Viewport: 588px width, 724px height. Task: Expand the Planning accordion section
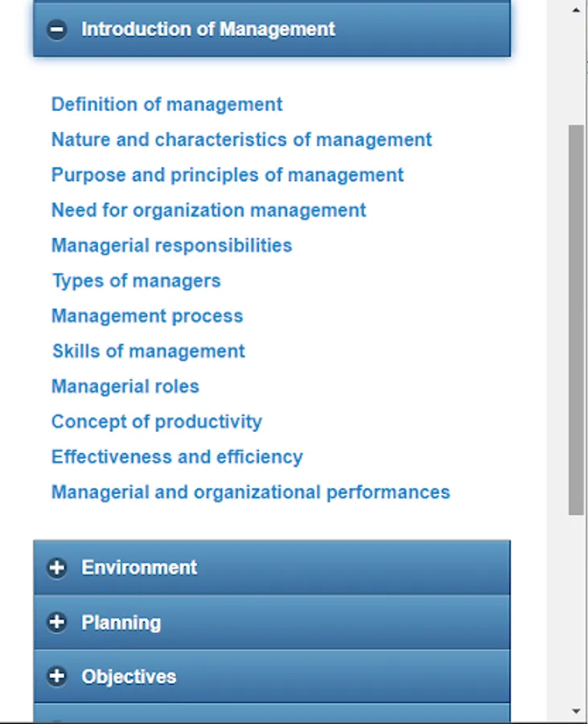(272, 623)
